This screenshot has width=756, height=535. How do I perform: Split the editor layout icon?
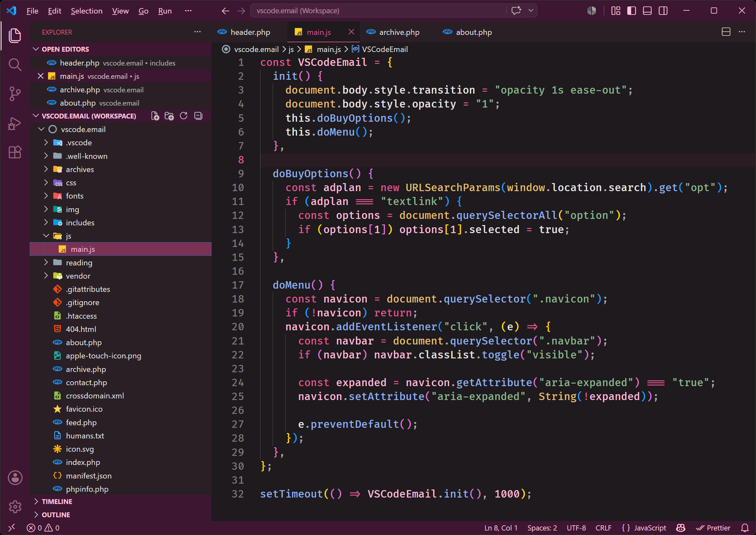click(x=726, y=32)
